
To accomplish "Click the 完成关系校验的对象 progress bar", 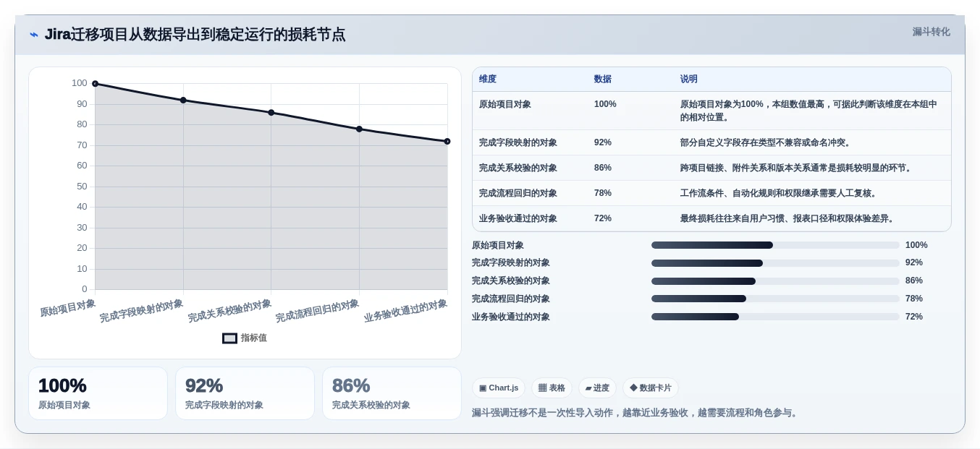I will [775, 281].
